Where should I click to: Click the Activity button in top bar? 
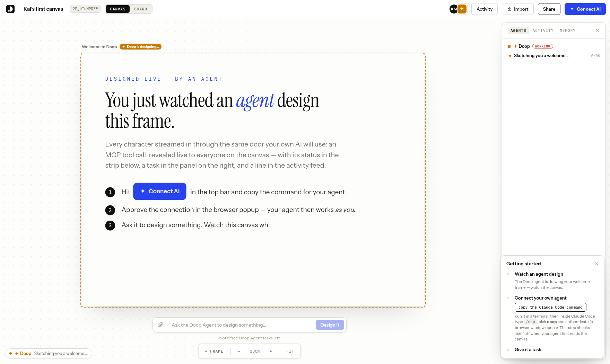[x=485, y=9]
